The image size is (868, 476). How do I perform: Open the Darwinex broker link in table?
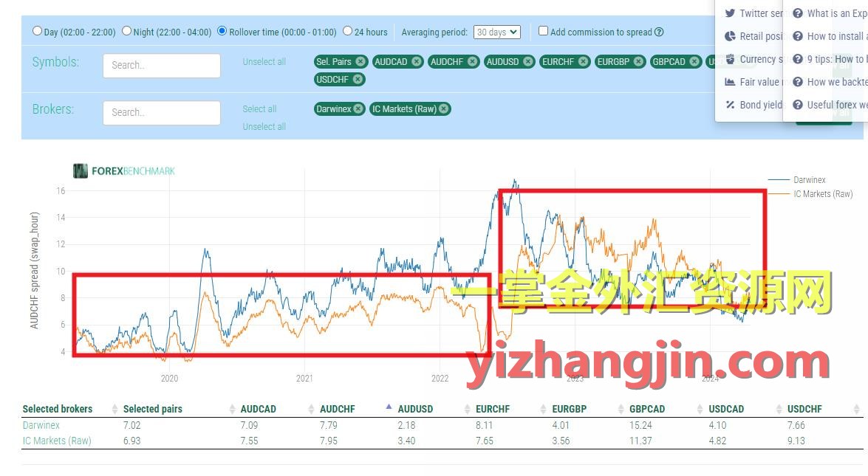[x=41, y=425]
